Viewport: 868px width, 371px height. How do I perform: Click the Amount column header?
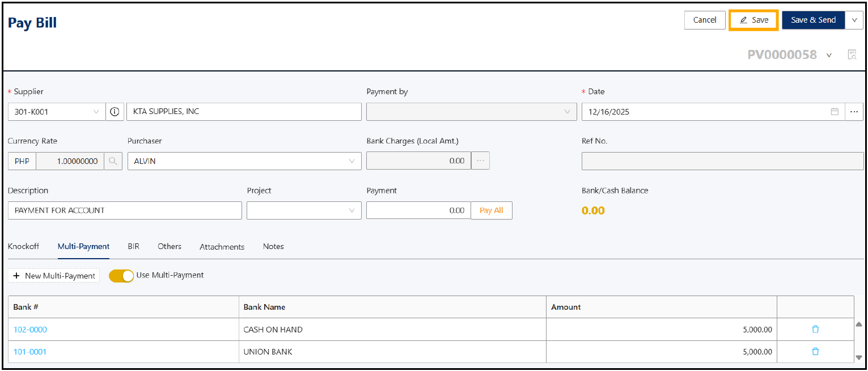pyautogui.click(x=662, y=307)
